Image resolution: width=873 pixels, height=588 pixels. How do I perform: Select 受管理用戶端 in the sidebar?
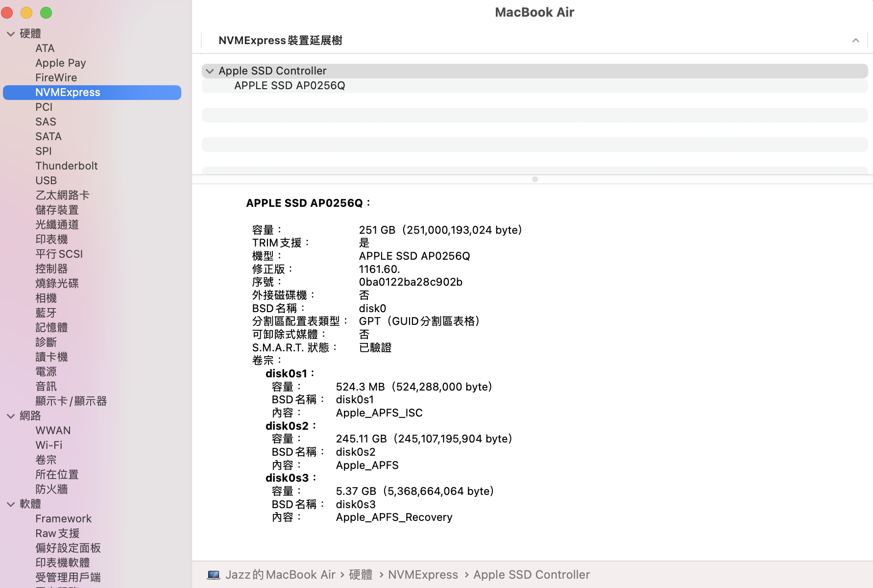(68, 578)
